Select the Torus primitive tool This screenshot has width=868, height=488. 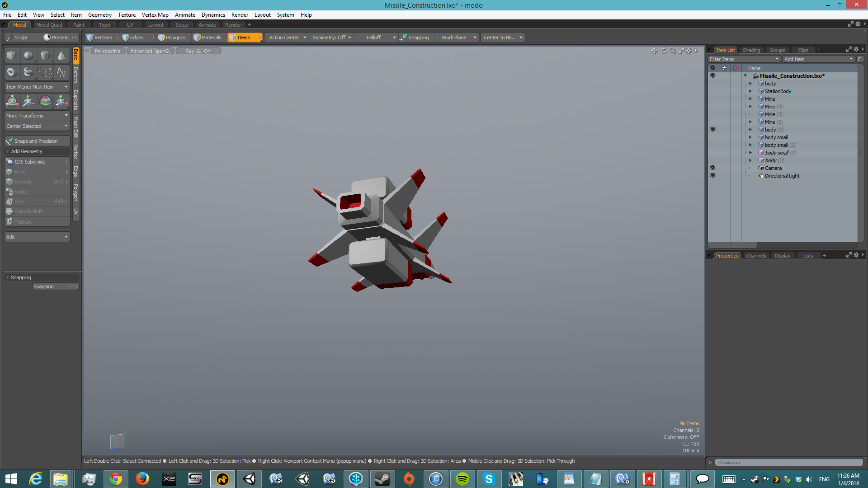coord(11,72)
